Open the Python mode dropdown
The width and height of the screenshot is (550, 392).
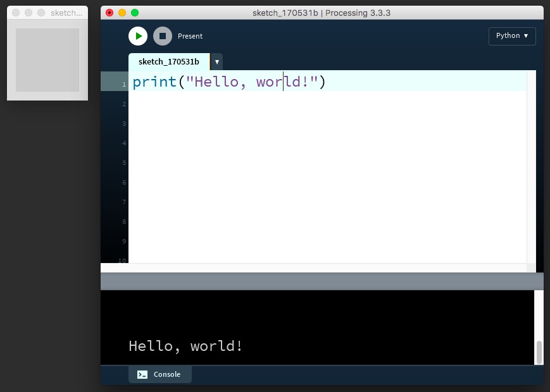(512, 36)
